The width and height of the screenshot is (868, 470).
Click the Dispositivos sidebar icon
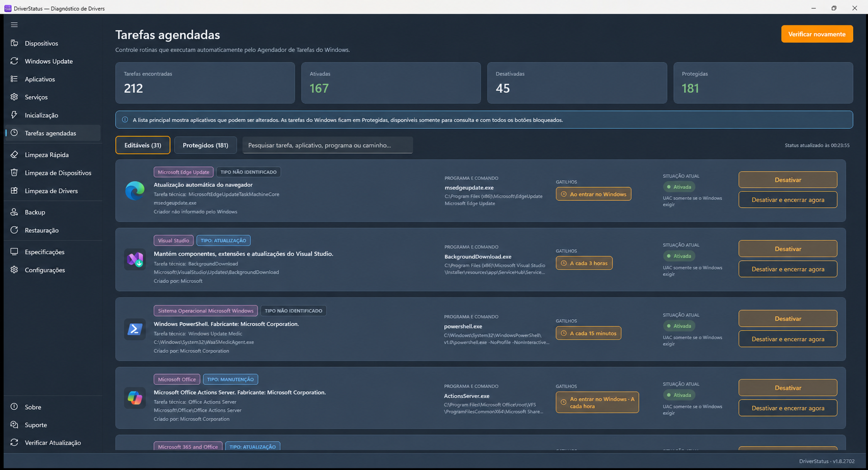click(14, 43)
